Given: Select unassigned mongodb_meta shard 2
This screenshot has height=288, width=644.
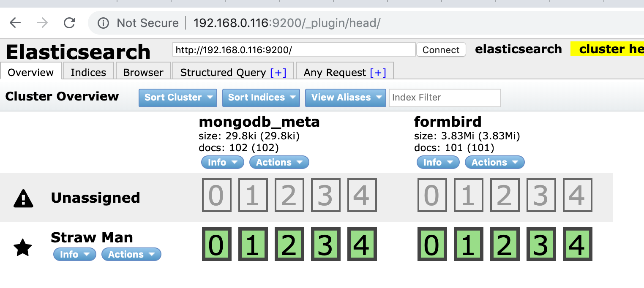Looking at the screenshot, I should [x=289, y=195].
